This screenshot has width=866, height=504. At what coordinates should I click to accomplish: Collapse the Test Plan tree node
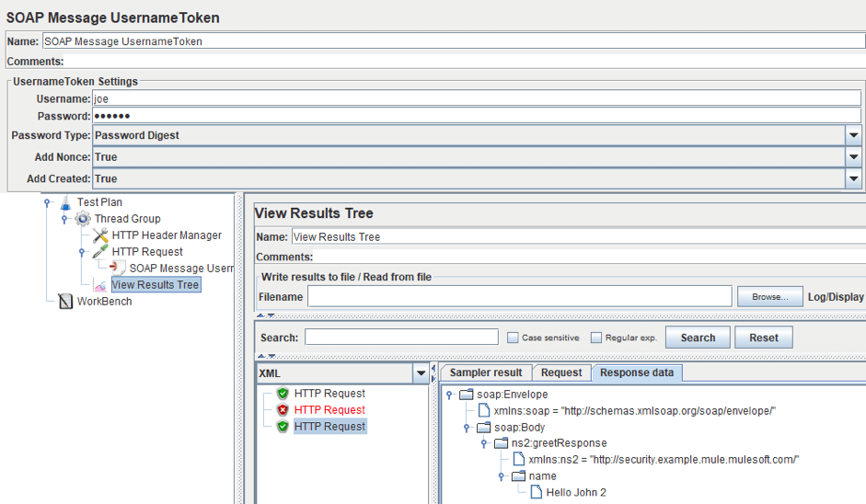tap(48, 202)
